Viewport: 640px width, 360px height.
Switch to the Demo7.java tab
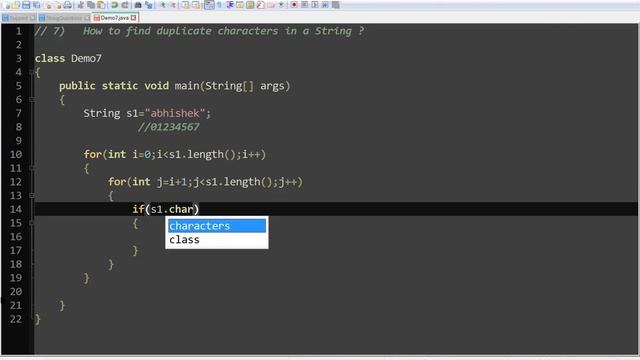click(x=114, y=18)
